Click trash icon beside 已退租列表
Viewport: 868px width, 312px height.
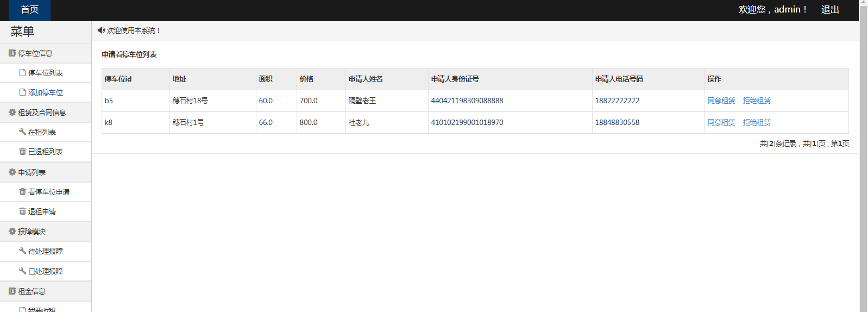(x=22, y=152)
